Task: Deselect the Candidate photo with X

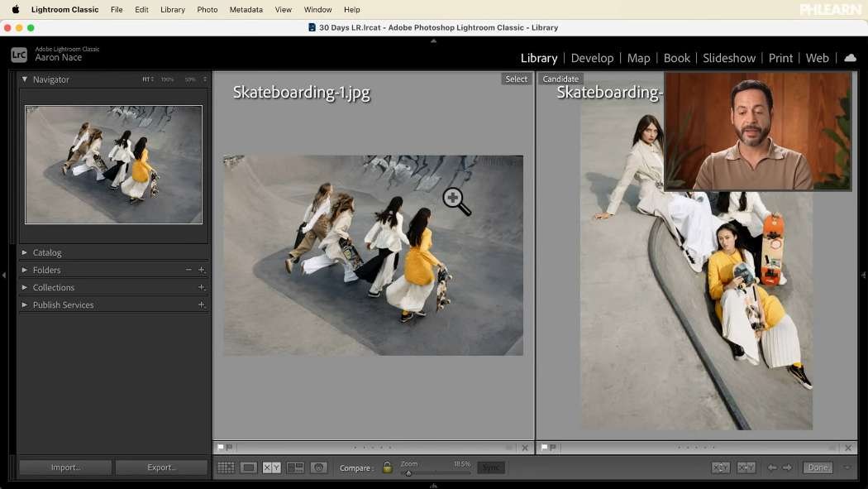Action: pos(848,448)
